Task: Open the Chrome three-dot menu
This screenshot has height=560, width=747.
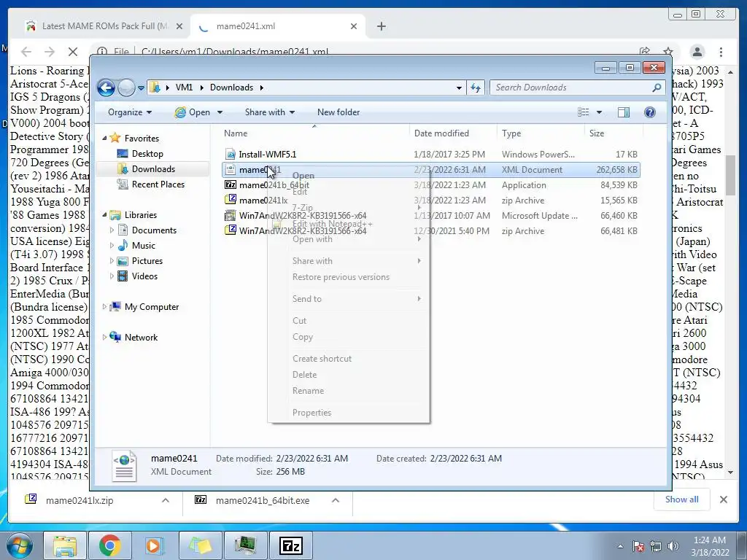Action: click(x=721, y=52)
